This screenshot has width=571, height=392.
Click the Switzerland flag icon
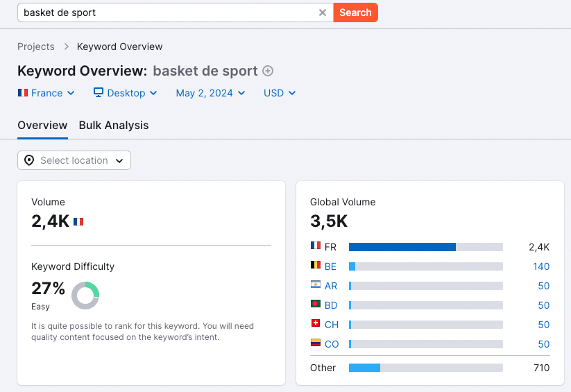coord(316,324)
